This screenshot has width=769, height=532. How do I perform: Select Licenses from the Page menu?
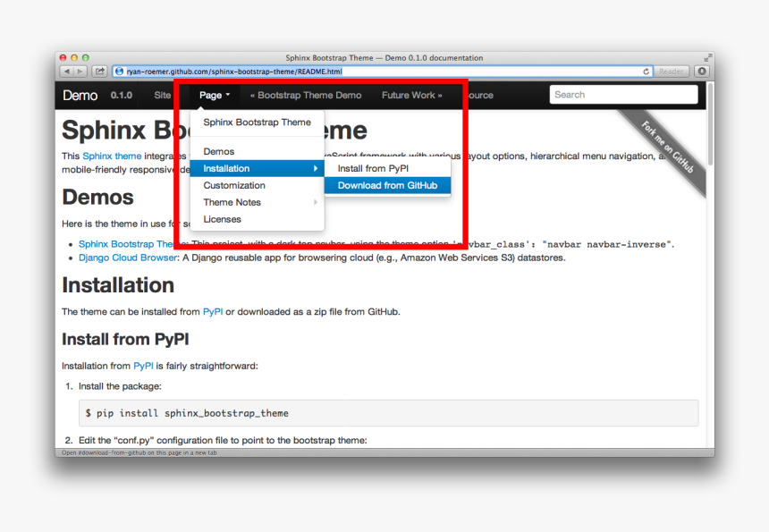[x=222, y=219]
